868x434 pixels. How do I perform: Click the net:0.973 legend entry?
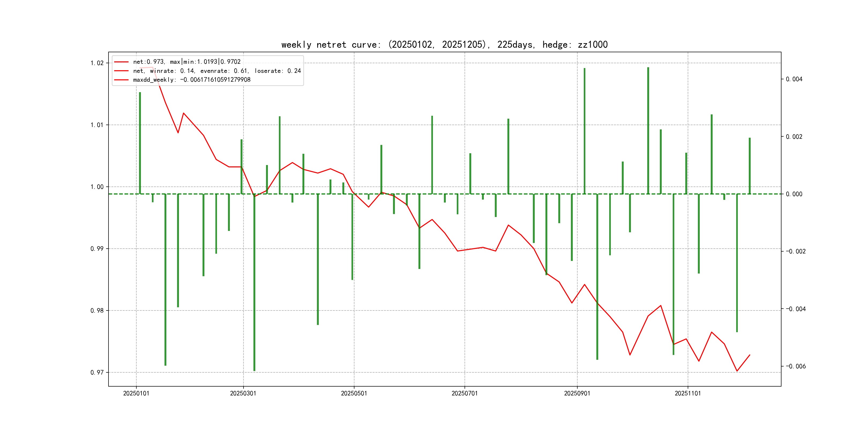pos(187,62)
